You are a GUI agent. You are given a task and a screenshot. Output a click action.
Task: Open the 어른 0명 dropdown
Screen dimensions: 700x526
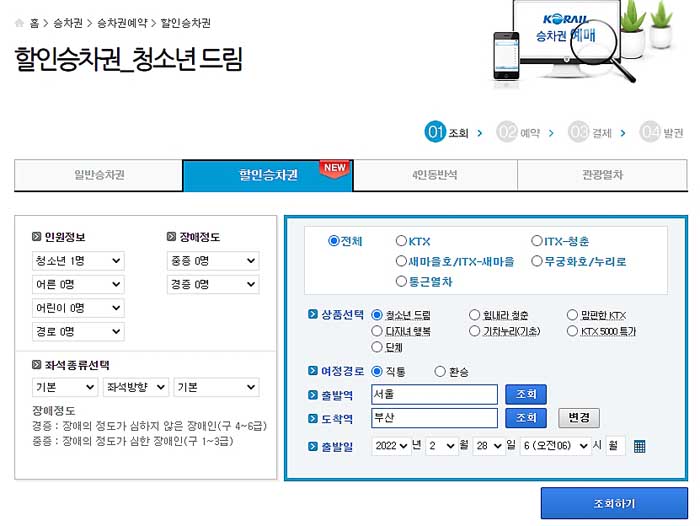78,284
